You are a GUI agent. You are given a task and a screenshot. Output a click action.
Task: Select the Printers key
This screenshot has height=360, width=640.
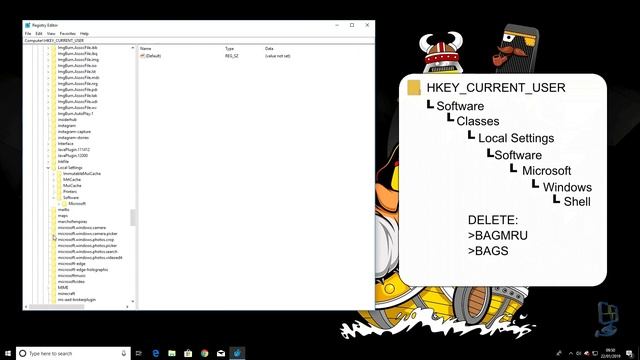click(x=70, y=191)
